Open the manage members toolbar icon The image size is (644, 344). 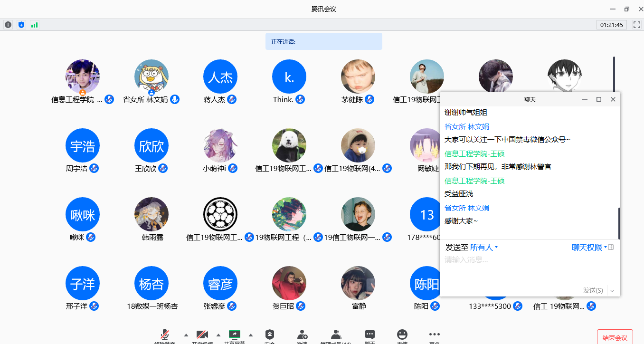tap(336, 335)
